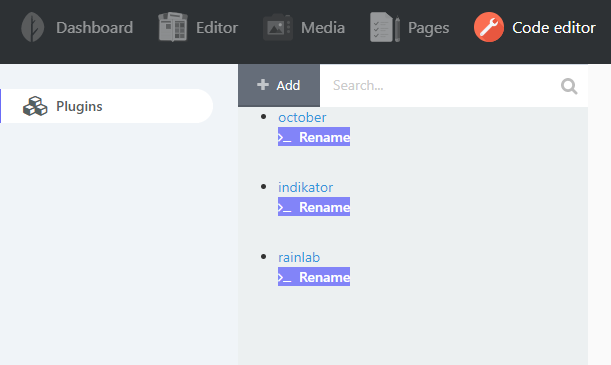Select Plugins in the sidebar

pyautogui.click(x=106, y=106)
